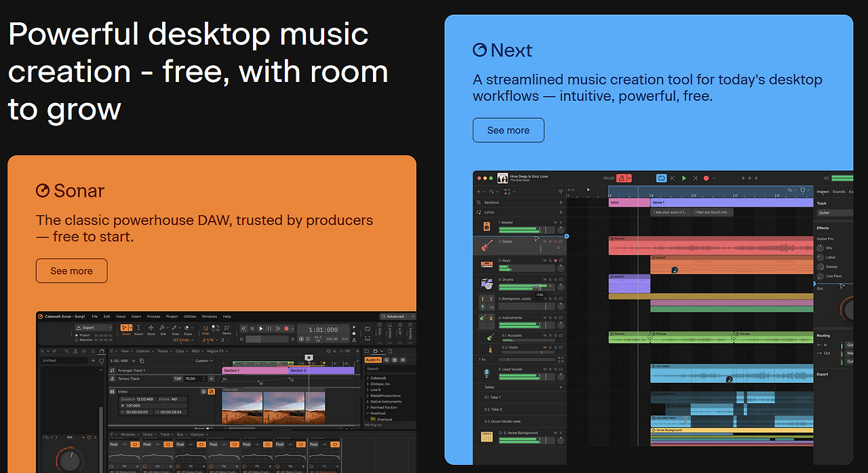Click the TAP tempo button in Sonar

[x=178, y=379]
